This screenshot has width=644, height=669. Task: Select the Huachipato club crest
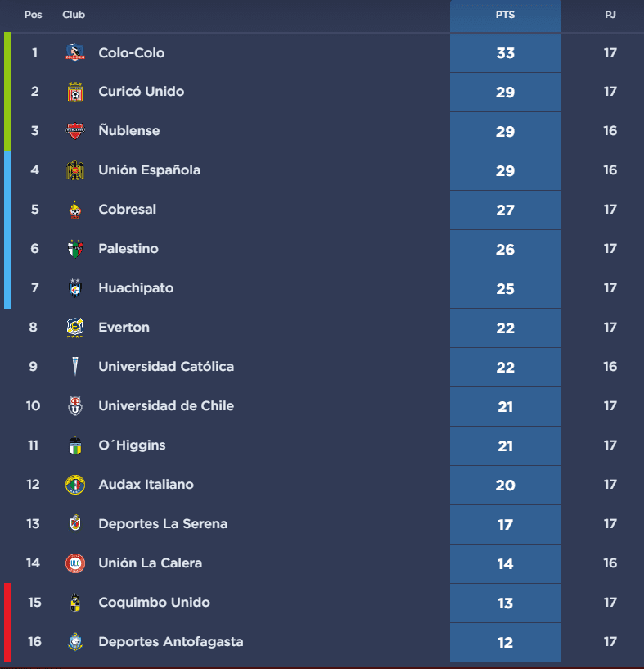[75, 288]
